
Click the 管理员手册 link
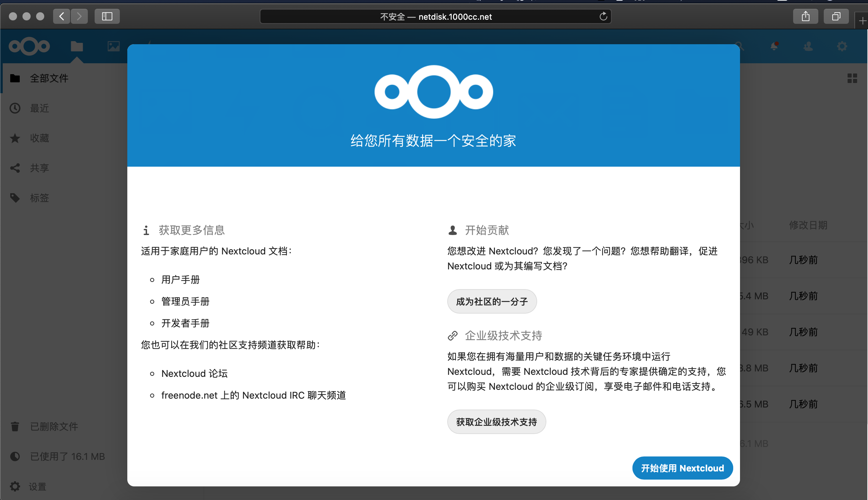click(185, 301)
